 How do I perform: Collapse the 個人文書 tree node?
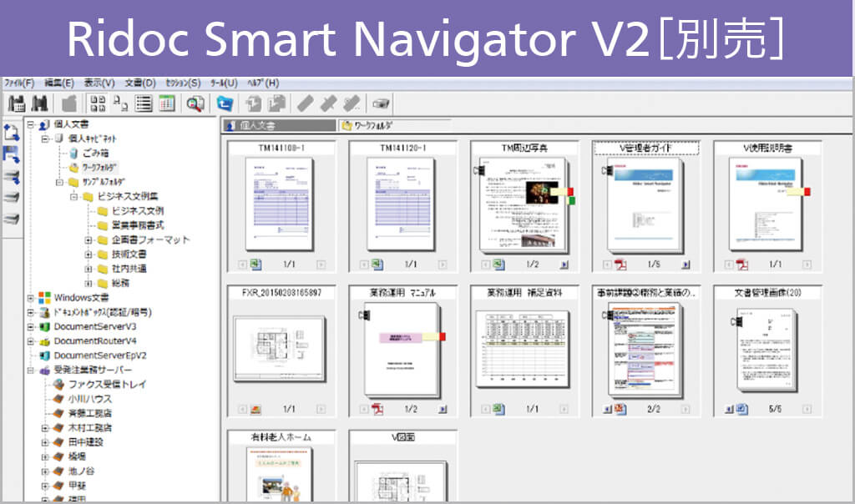click(x=31, y=124)
